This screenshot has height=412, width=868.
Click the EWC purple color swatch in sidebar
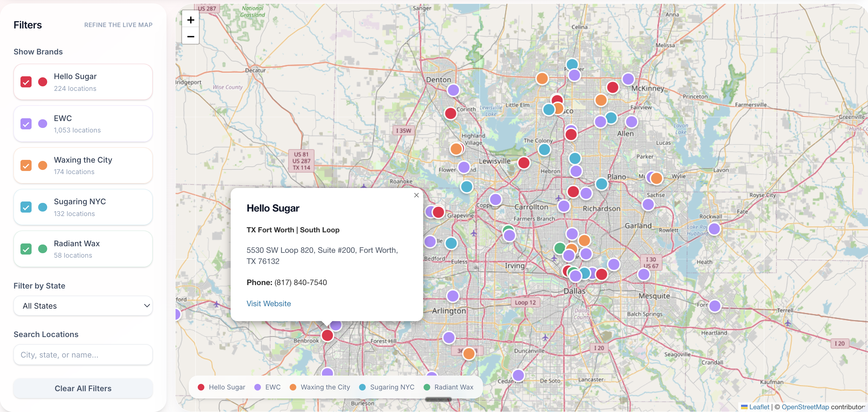[x=43, y=124]
